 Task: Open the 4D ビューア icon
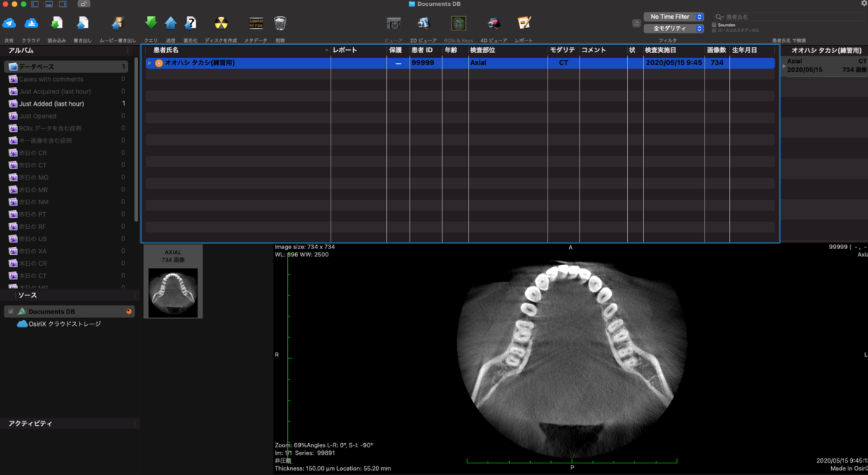click(493, 23)
